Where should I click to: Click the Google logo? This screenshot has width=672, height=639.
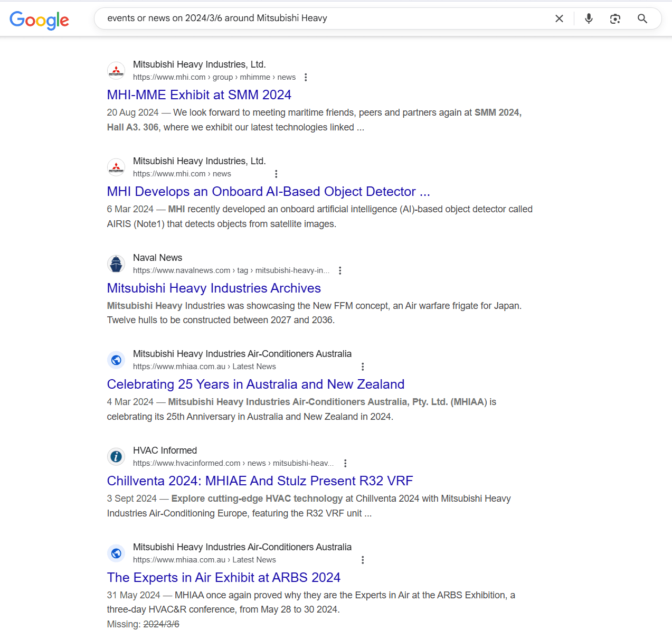(40, 20)
